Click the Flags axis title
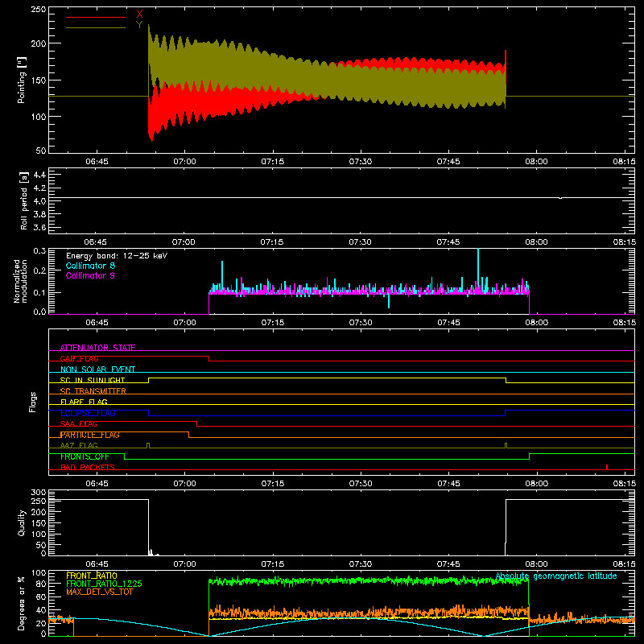The image size is (644, 644). click(x=33, y=402)
